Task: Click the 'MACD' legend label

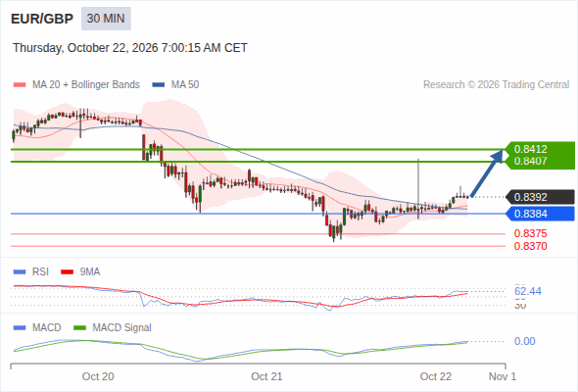Action: [46, 328]
